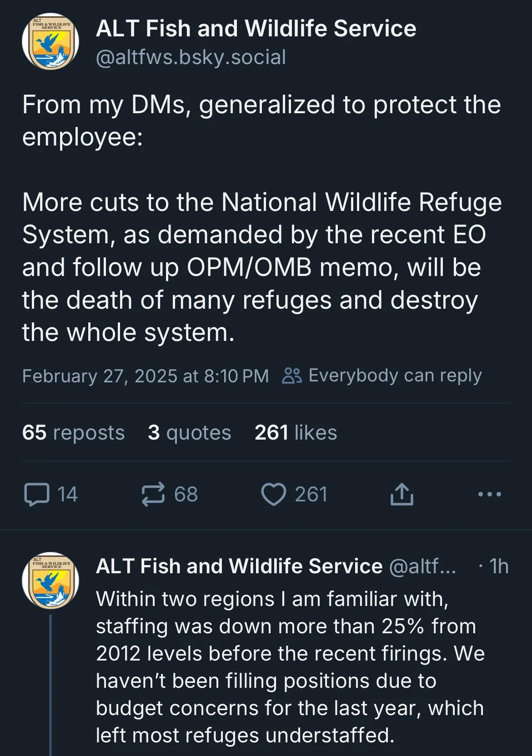Screen dimensions: 532x756
Task: Tap truncated @altf... handle in reply
Action: pos(423,566)
